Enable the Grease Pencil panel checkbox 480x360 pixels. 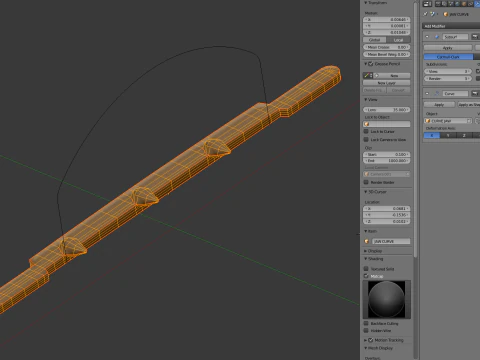click(x=371, y=64)
